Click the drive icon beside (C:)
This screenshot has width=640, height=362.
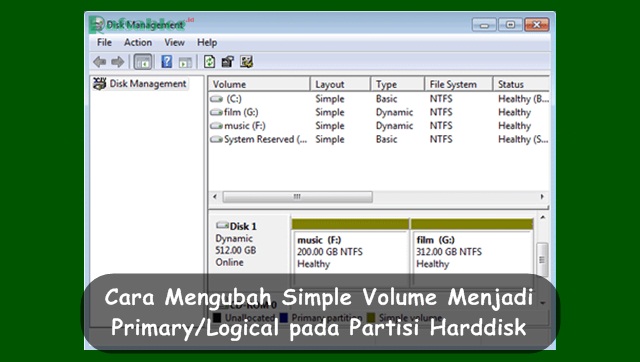[x=216, y=99]
